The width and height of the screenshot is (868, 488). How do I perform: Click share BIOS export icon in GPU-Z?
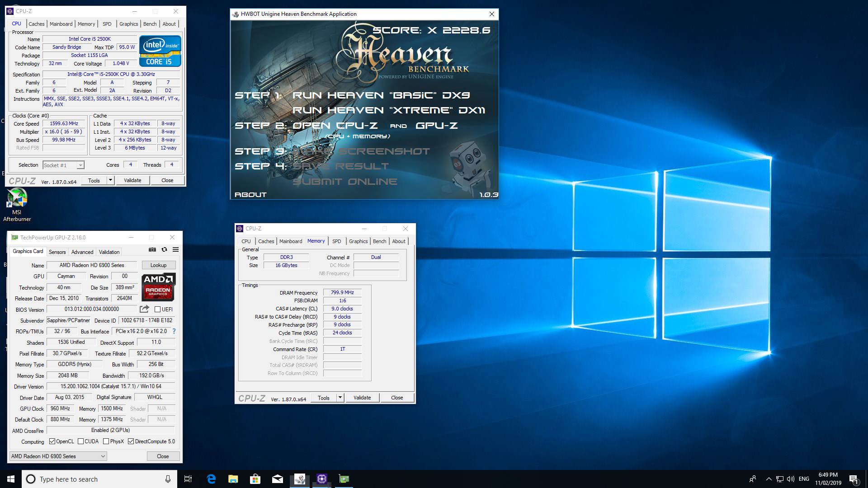tap(144, 309)
